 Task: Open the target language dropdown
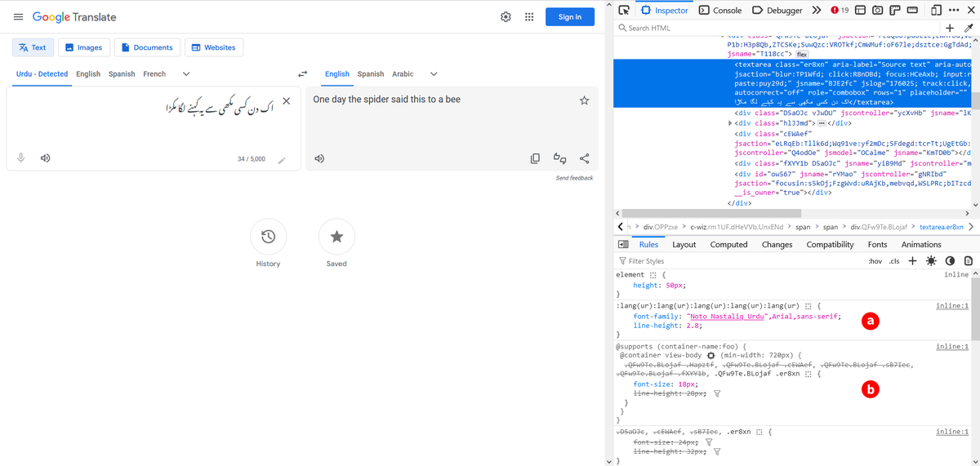[x=434, y=74]
